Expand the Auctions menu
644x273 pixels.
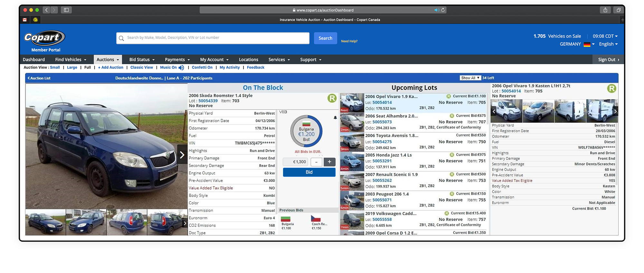click(x=108, y=60)
